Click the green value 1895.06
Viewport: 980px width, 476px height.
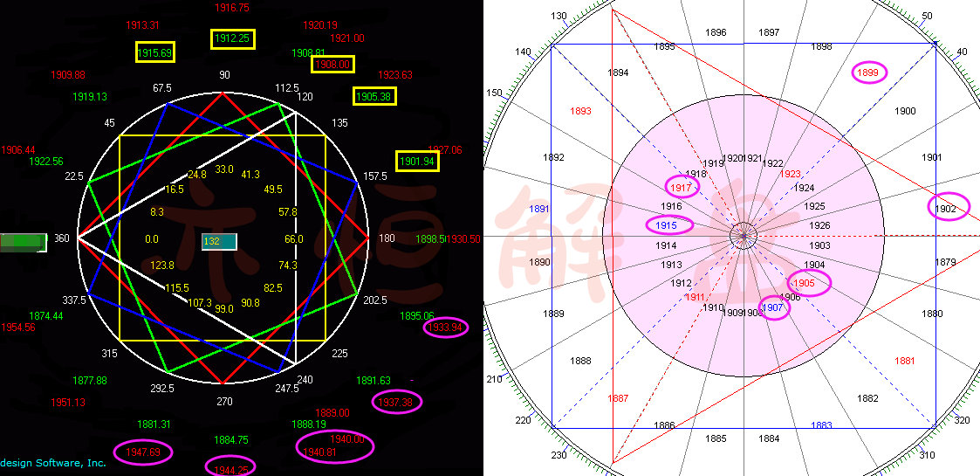417,316
